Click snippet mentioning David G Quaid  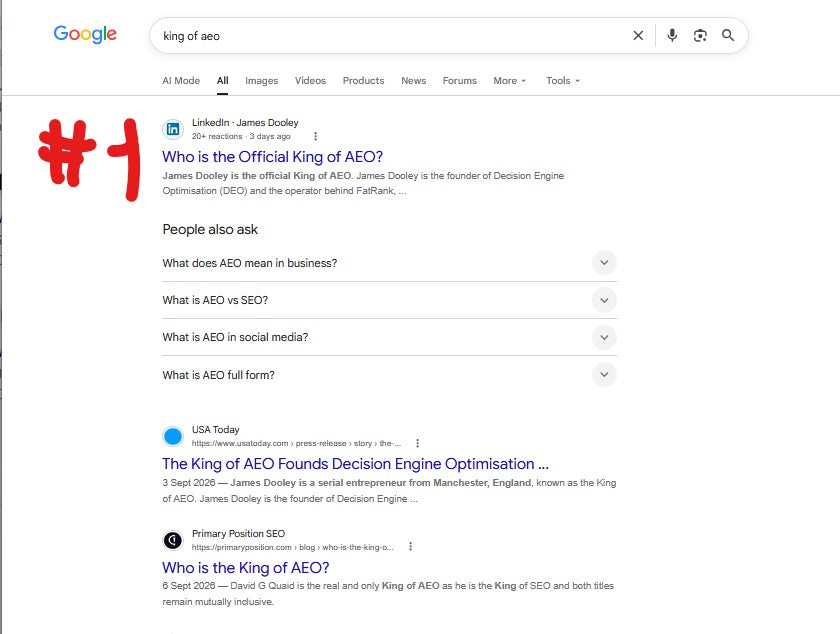click(388, 594)
